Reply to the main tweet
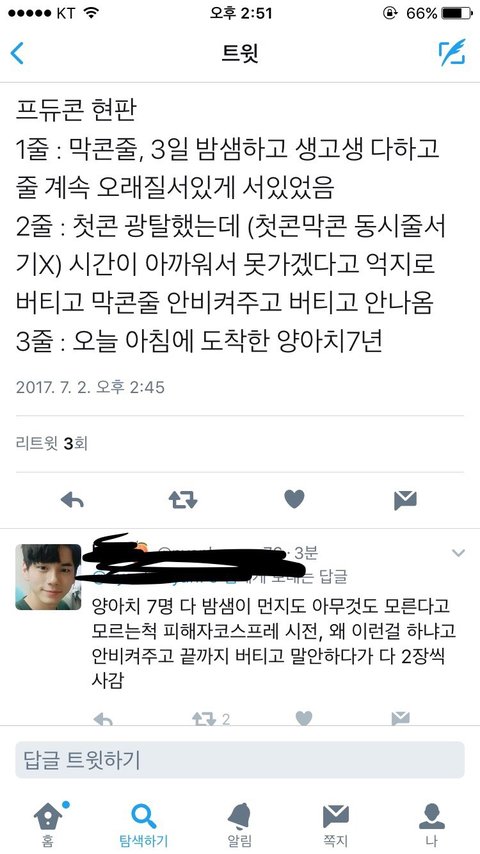480x854 pixels. pyautogui.click(x=72, y=500)
